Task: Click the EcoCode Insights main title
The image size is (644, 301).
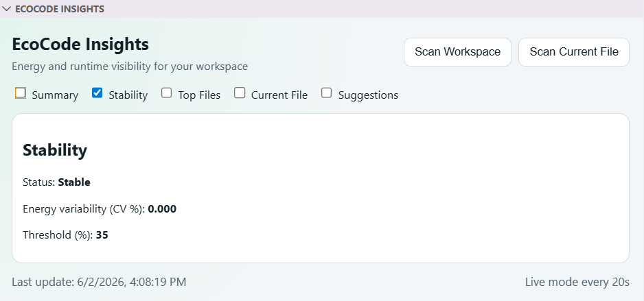Action: pyautogui.click(x=80, y=45)
